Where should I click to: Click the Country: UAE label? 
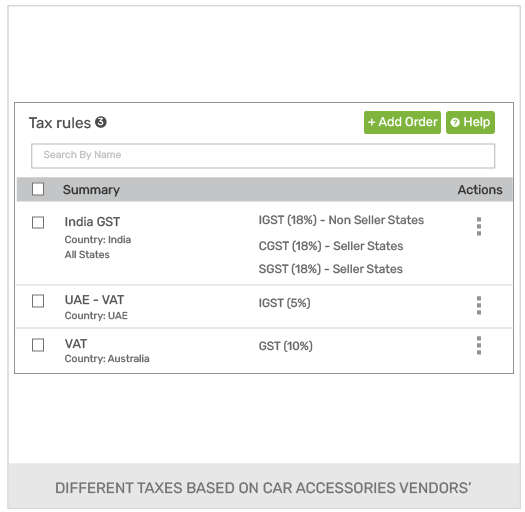(x=96, y=316)
